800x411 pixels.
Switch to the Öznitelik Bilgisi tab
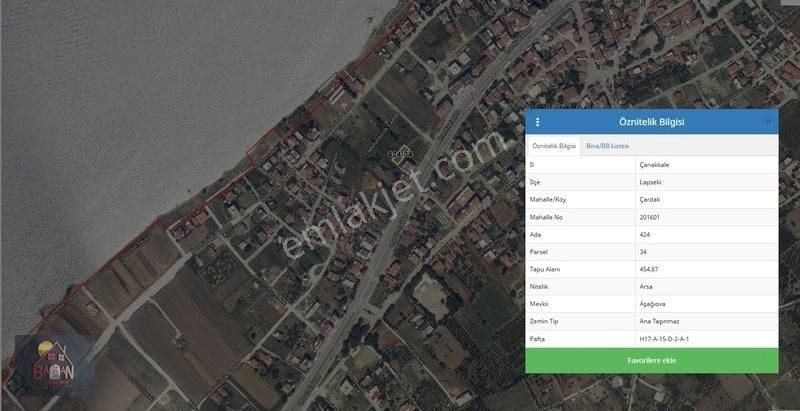(554, 146)
